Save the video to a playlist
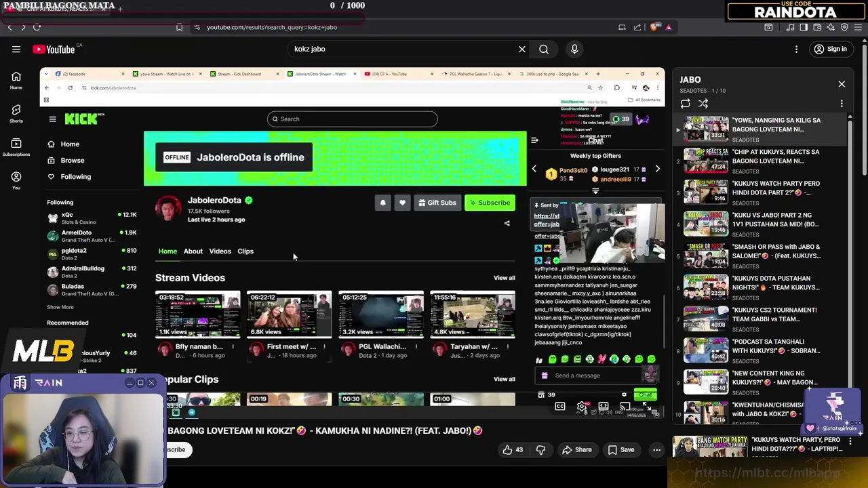 click(x=621, y=449)
